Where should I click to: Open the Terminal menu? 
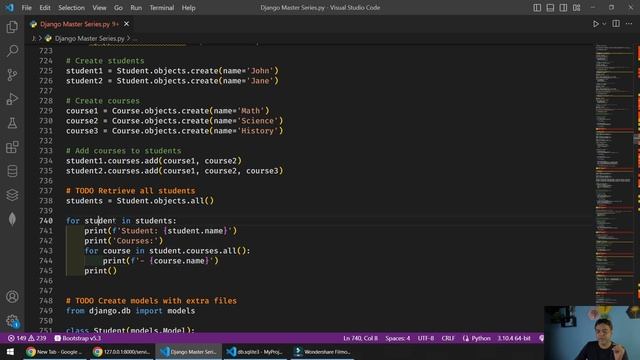click(x=162, y=8)
